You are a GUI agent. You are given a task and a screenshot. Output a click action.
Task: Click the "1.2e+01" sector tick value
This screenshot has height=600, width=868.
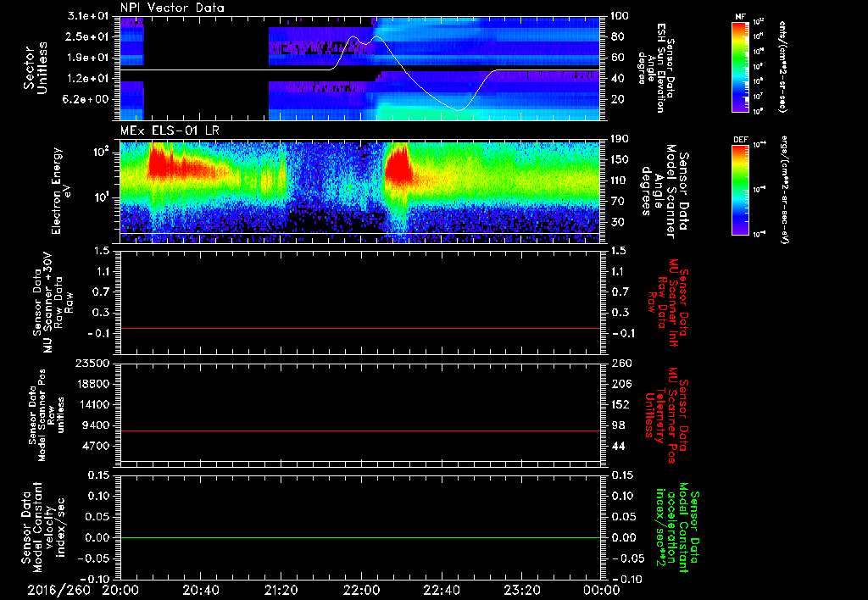[88, 79]
